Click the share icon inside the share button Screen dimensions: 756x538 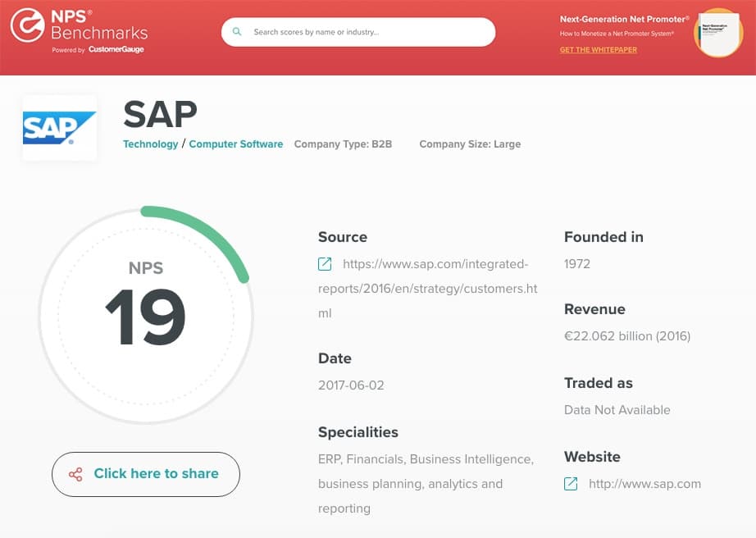(76, 474)
